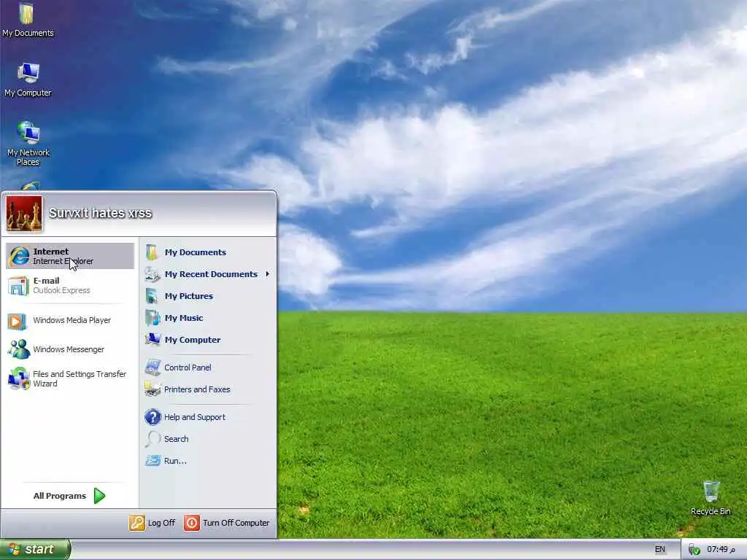Click the Outlook Express envelope icon
The height and width of the screenshot is (560, 747).
18,286
